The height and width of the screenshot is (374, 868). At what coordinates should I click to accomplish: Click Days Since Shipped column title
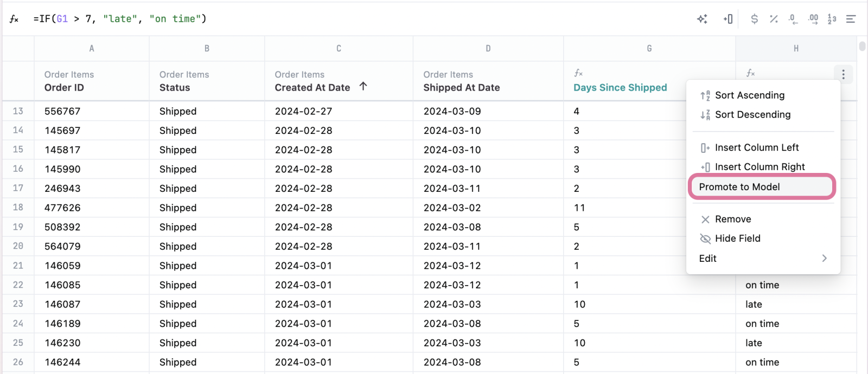click(621, 88)
